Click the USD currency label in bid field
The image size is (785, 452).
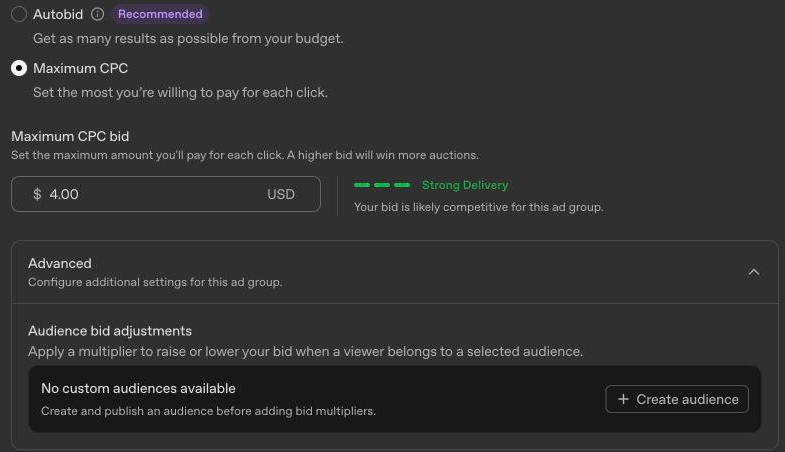(281, 194)
